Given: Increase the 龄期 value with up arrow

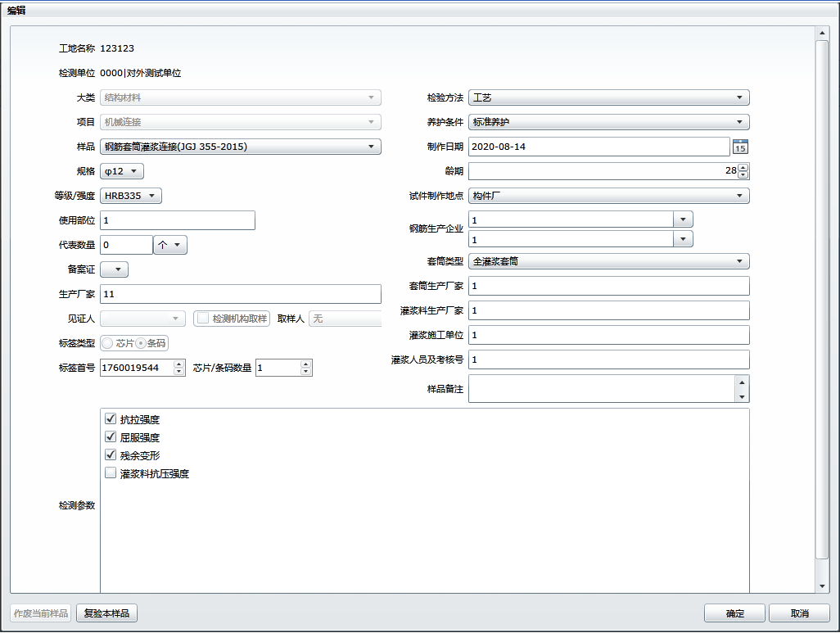Looking at the screenshot, I should 743,167.
